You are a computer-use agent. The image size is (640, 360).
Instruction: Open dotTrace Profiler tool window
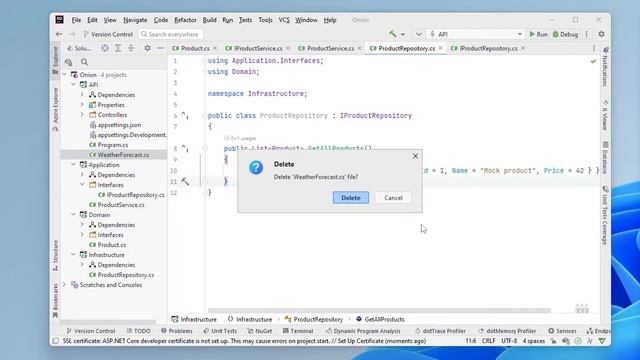(440, 331)
